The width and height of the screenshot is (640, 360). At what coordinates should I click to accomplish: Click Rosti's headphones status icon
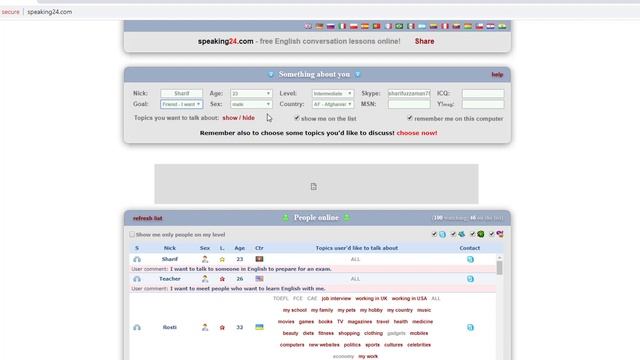tap(137, 327)
